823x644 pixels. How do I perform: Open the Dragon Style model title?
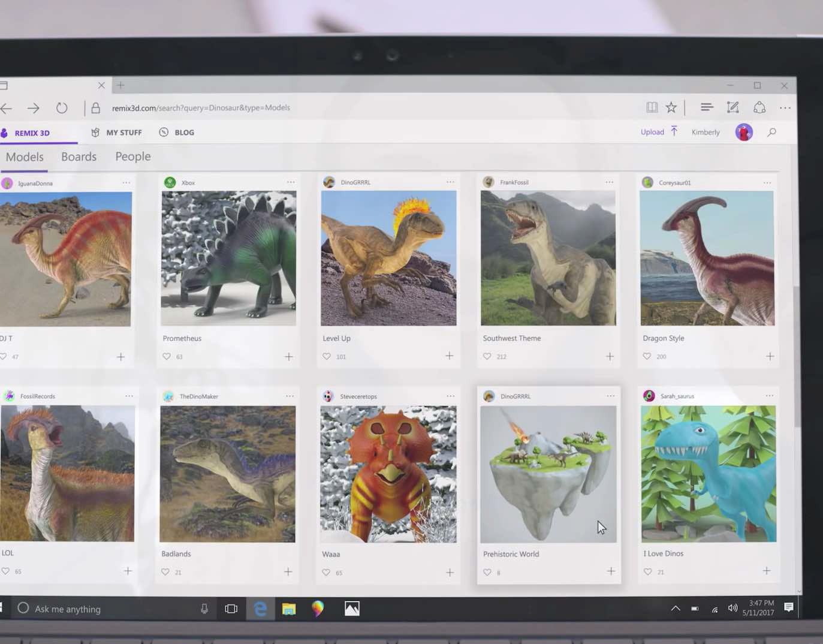(x=664, y=338)
